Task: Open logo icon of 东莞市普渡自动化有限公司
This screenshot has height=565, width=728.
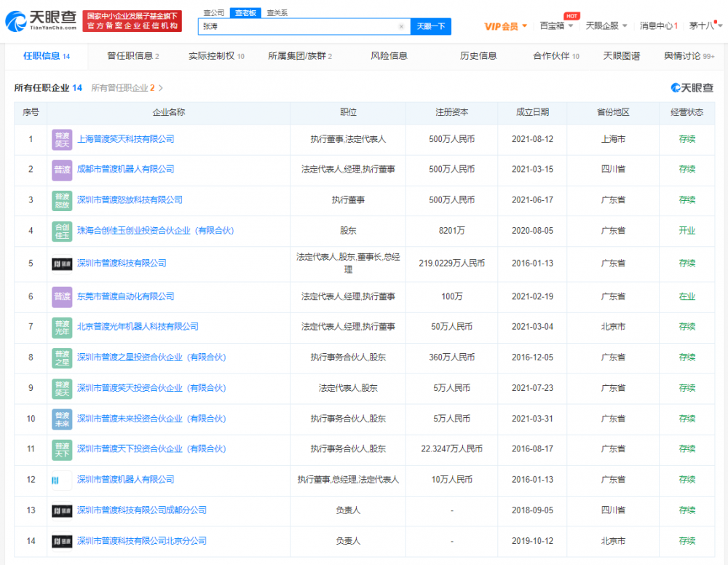Action: point(62,296)
